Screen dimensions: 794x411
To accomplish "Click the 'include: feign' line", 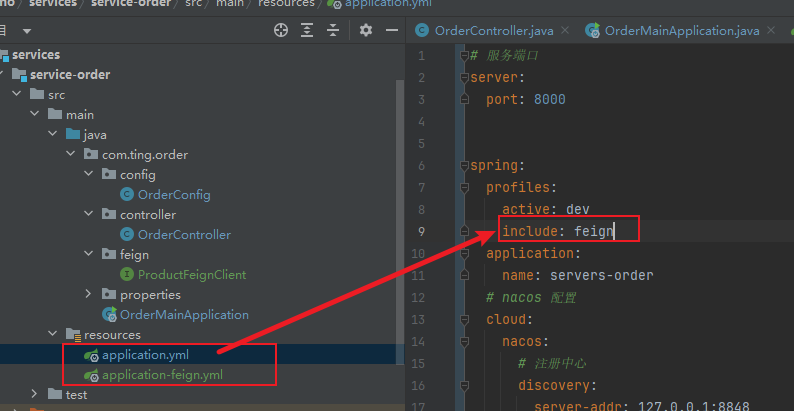I will pyautogui.click(x=558, y=232).
